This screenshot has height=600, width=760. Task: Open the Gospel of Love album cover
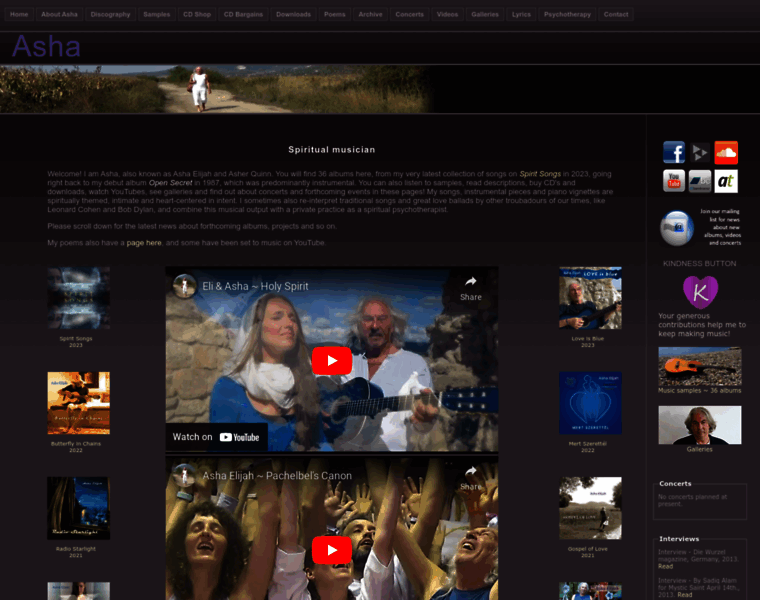(590, 508)
